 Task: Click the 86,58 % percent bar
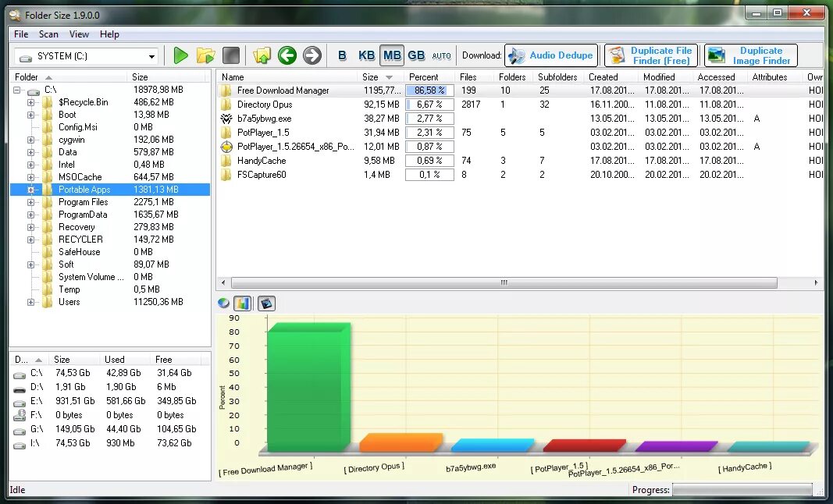point(429,91)
